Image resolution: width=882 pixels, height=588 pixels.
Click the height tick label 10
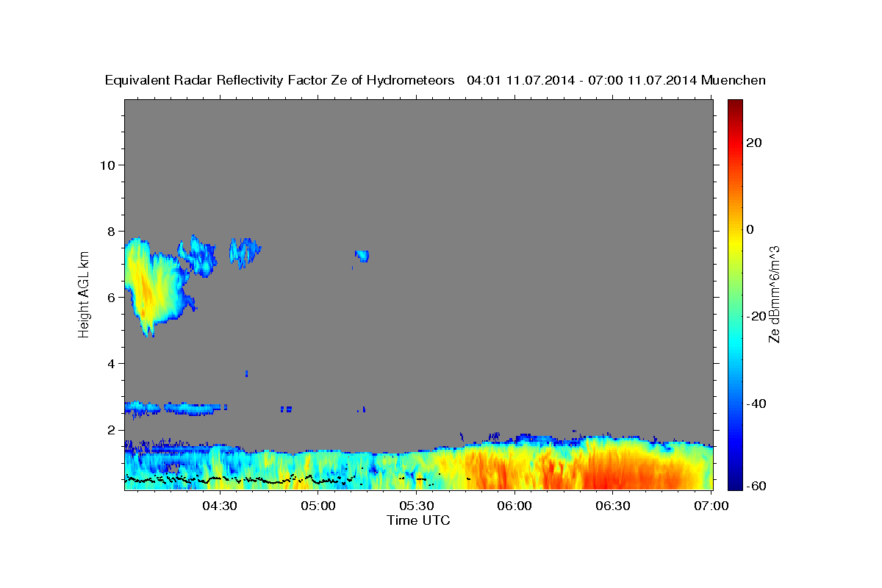(x=107, y=165)
